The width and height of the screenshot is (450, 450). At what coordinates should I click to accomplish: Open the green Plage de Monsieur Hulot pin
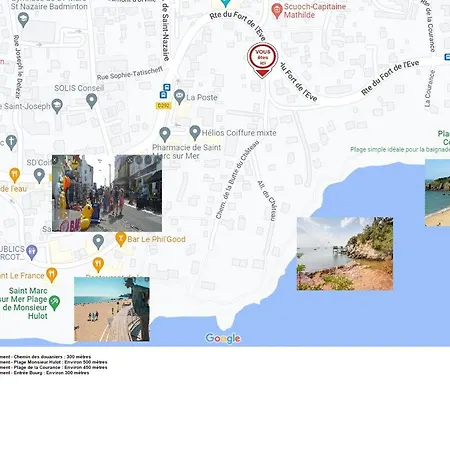(54, 303)
